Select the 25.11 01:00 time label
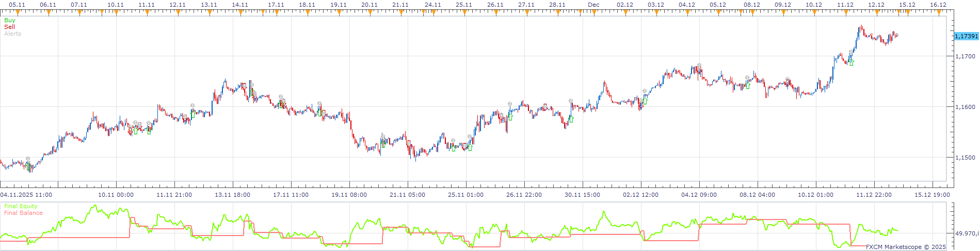Image resolution: width=980 pixels, height=251 pixels. tap(466, 195)
